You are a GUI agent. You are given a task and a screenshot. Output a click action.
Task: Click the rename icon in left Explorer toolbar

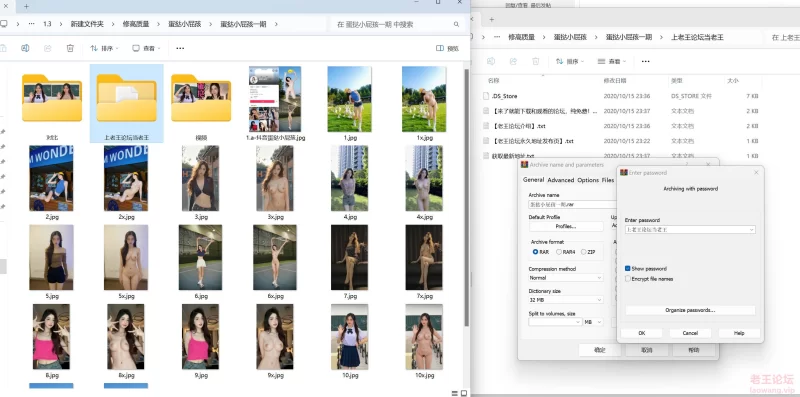[x=25, y=48]
